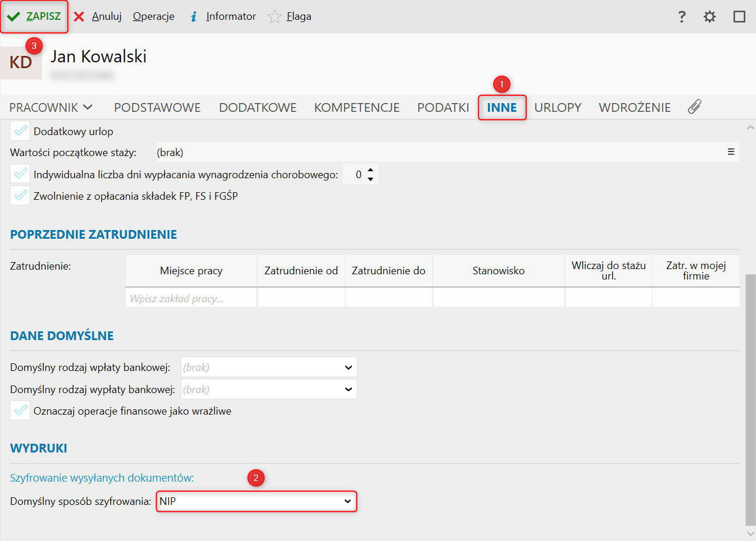Switch to the URLOPY tab
This screenshot has height=541, width=756.
coord(557,108)
